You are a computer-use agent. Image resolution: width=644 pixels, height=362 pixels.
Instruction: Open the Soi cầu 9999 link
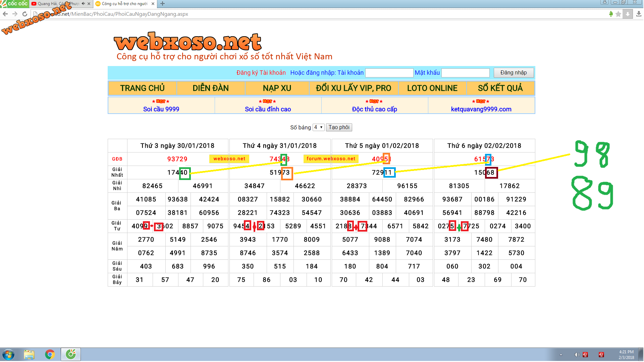coord(161,109)
